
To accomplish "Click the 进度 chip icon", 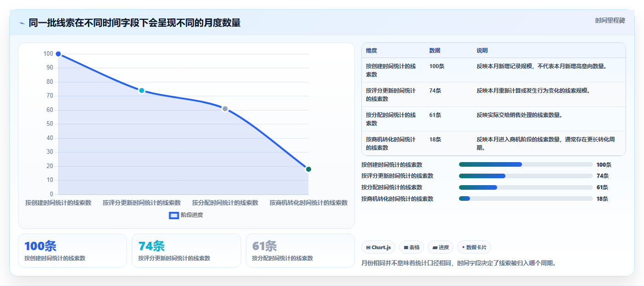I will [435, 248].
